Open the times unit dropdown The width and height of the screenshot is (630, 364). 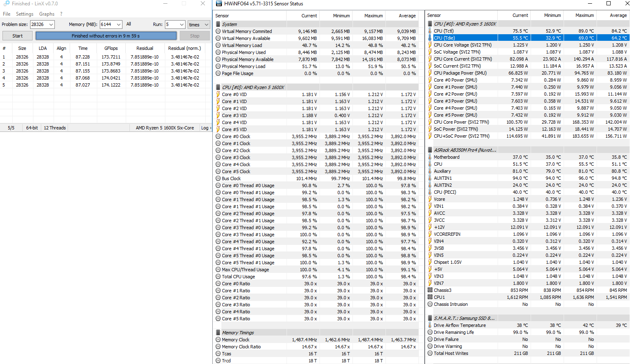click(x=199, y=24)
